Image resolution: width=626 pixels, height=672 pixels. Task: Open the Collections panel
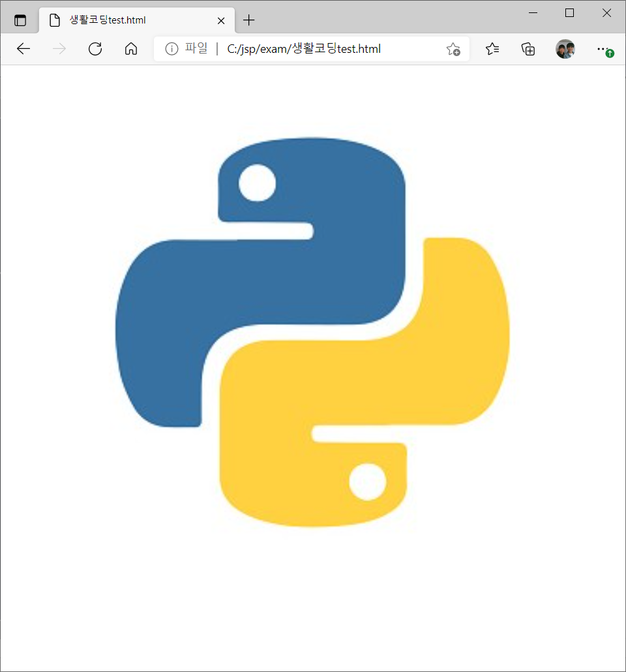pos(528,49)
